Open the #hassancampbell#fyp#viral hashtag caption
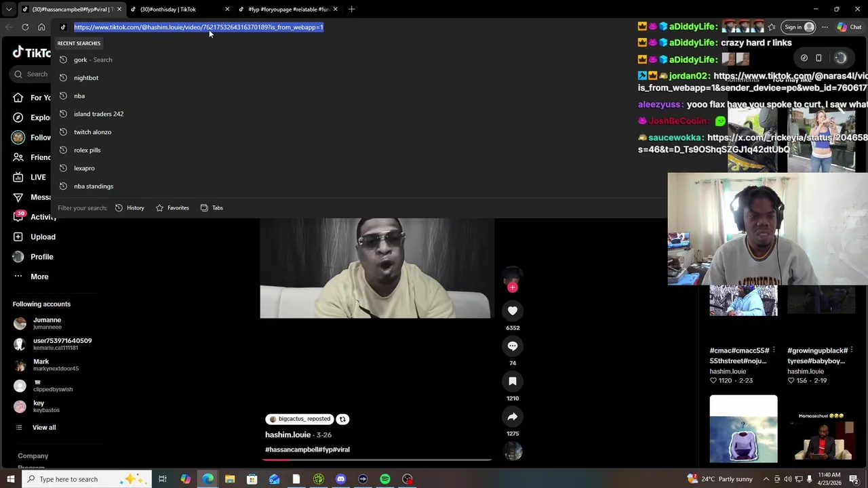 (307, 449)
